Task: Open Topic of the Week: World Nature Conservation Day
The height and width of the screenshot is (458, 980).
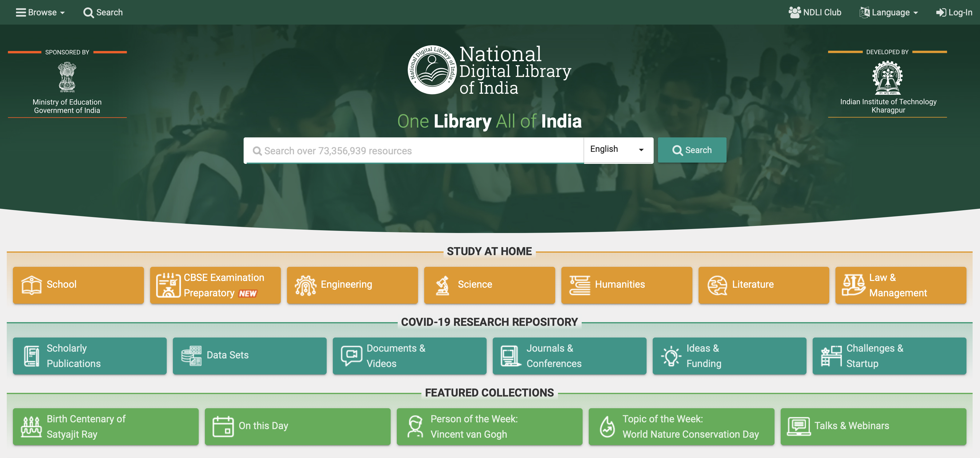Action: tap(681, 426)
